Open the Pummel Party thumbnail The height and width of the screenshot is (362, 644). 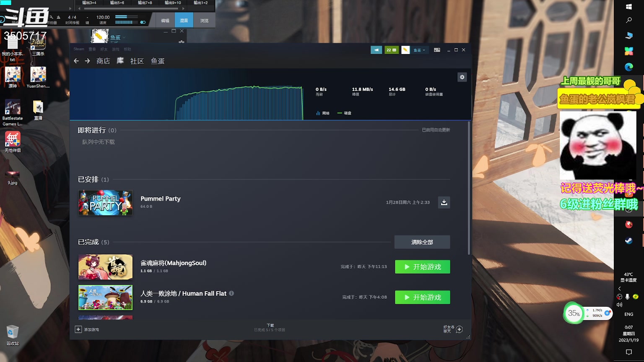105,202
